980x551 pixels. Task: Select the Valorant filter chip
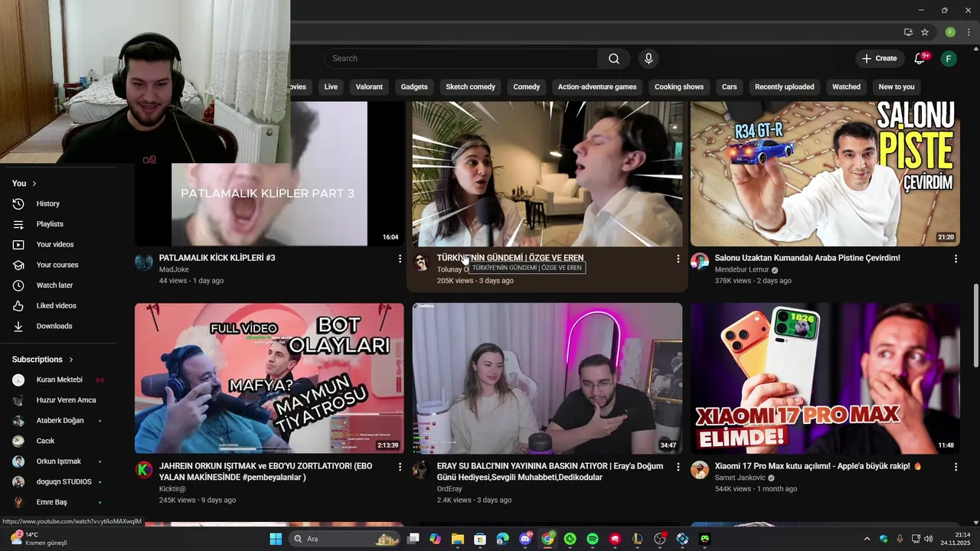pyautogui.click(x=369, y=87)
